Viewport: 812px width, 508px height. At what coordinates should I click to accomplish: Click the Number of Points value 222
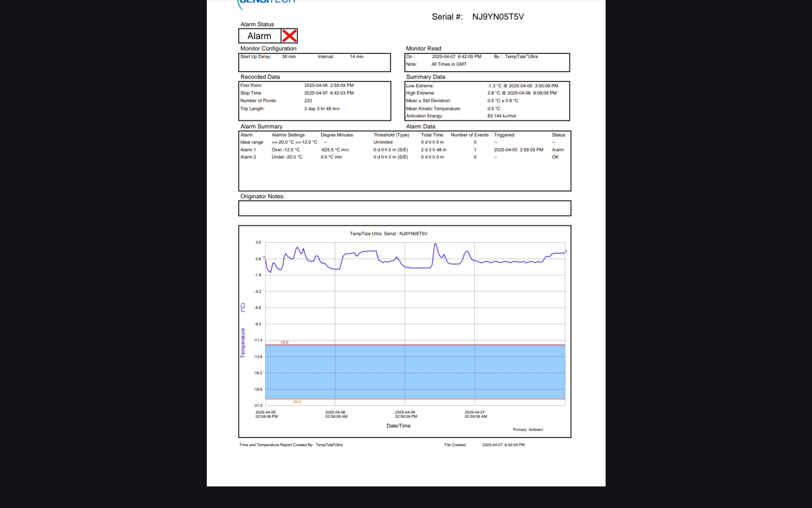tap(308, 101)
